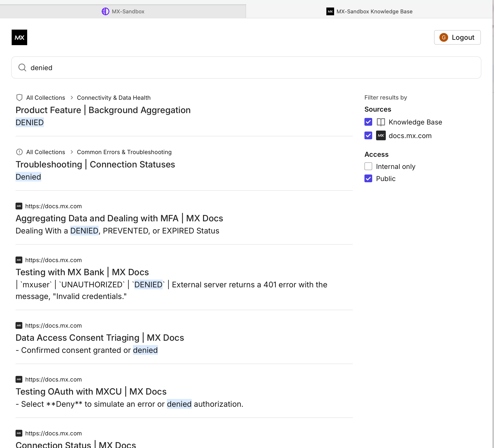Open Testing OAuth with MXCU result

pyautogui.click(x=91, y=392)
